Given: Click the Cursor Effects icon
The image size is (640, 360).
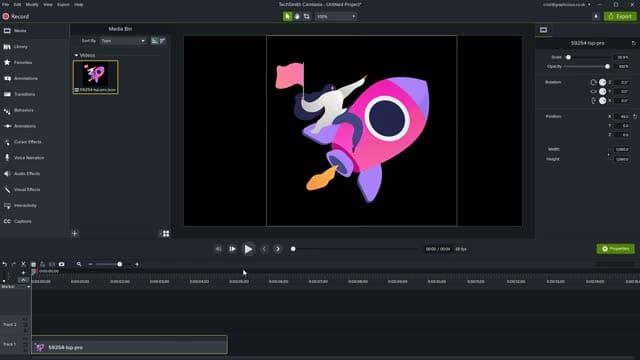Looking at the screenshot, I should click(7, 142).
